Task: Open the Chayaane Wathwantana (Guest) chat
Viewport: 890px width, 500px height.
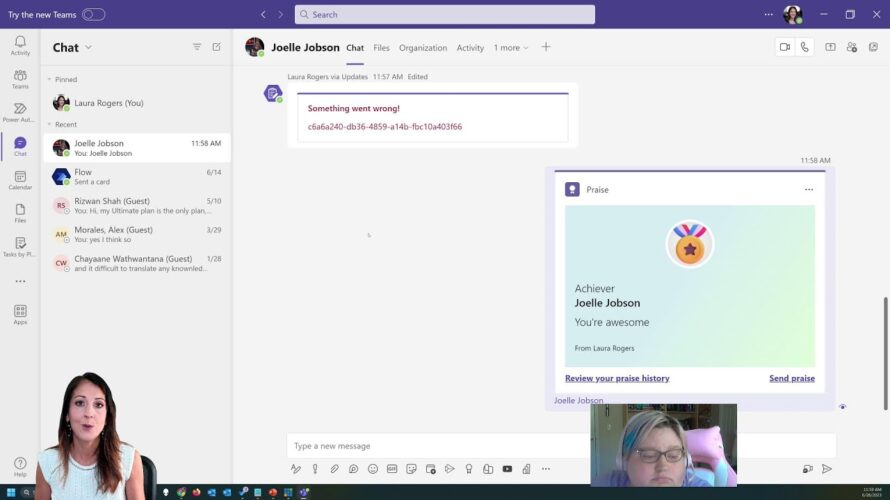Action: (137, 263)
